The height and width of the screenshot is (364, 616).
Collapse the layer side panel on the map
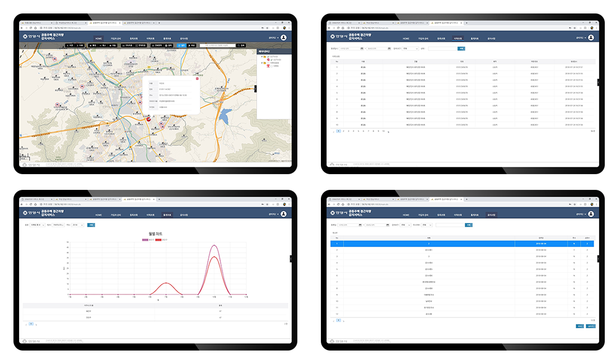coord(255,88)
